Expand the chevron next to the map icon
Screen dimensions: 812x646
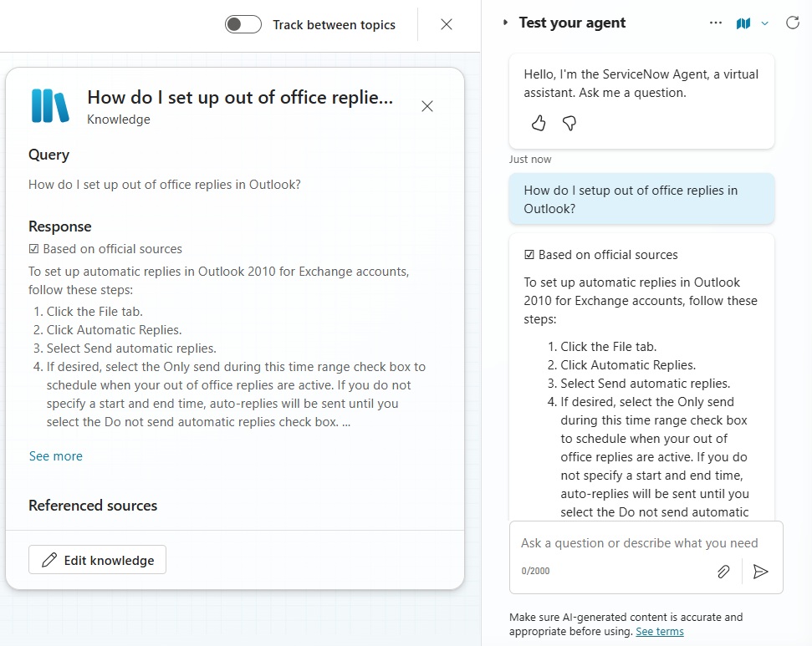coord(765,23)
